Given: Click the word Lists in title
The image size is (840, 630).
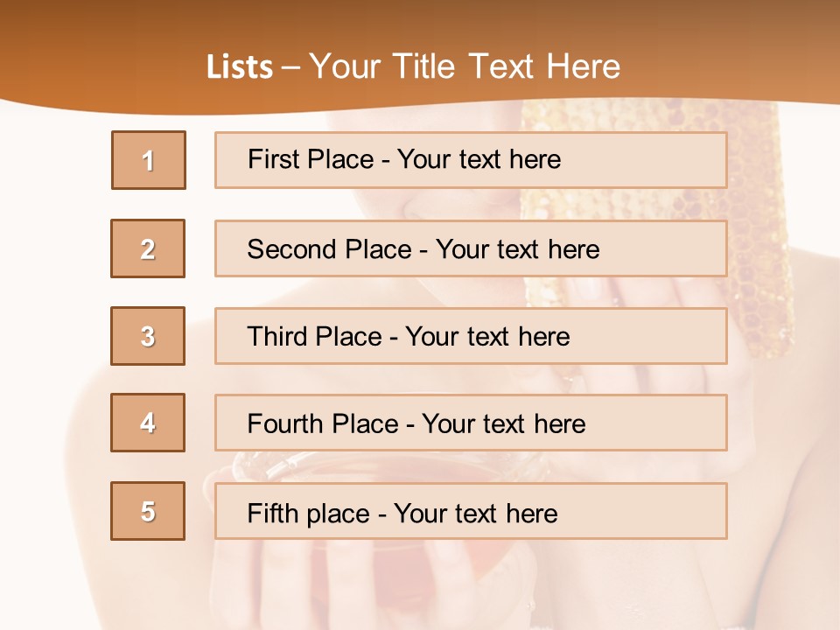Looking at the screenshot, I should click(240, 67).
